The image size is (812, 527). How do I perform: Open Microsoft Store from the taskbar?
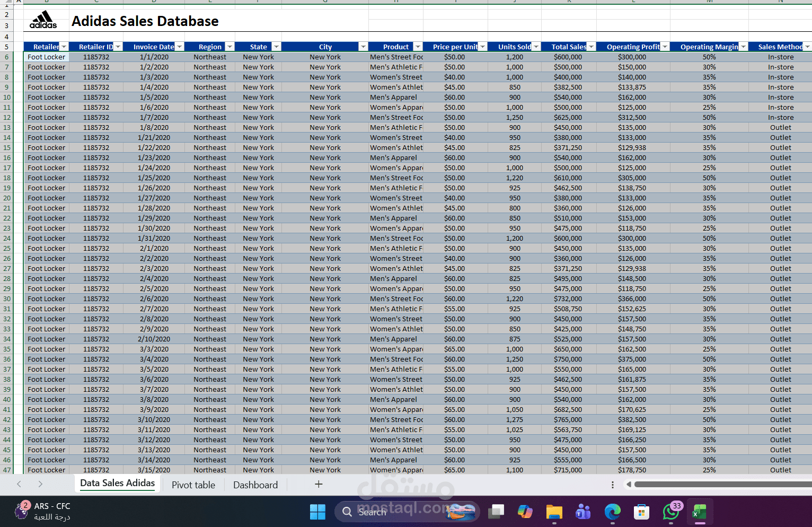(x=641, y=512)
